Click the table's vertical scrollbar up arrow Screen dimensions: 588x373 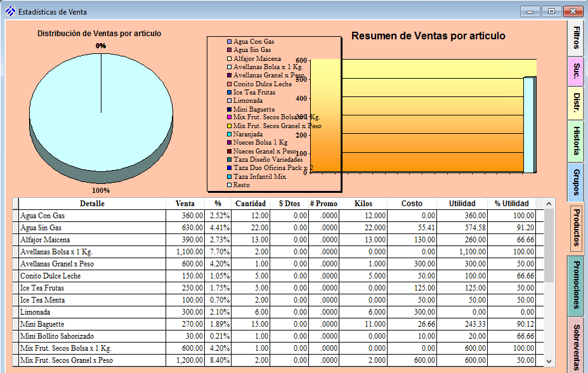coord(549,204)
